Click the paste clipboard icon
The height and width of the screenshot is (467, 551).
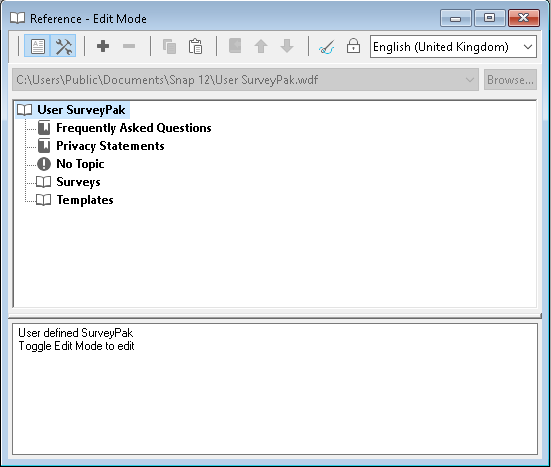click(x=195, y=46)
